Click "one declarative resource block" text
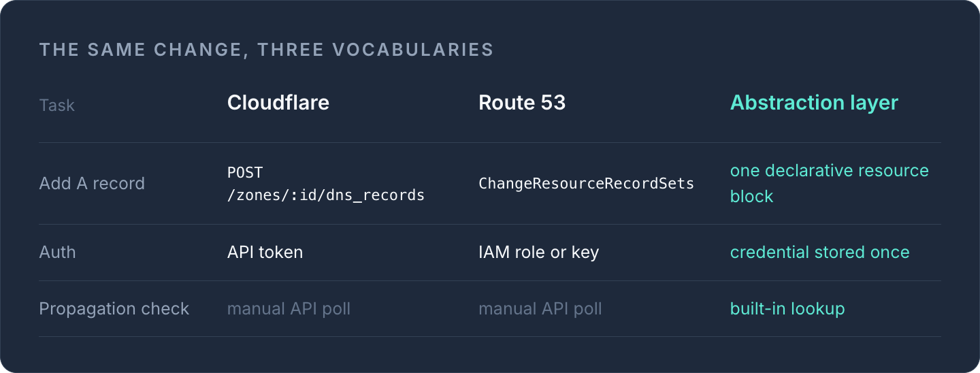980x373 pixels. pyautogui.click(x=829, y=183)
